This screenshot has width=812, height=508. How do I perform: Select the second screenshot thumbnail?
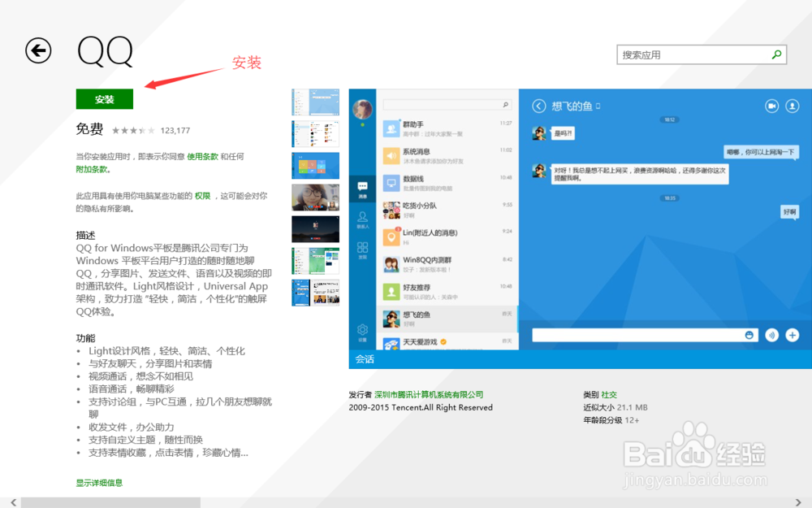point(315,134)
